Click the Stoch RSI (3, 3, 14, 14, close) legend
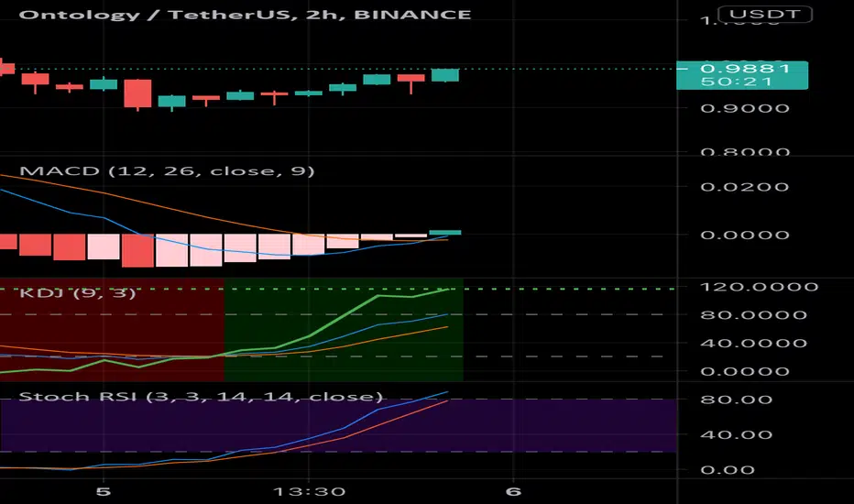 [x=201, y=396]
